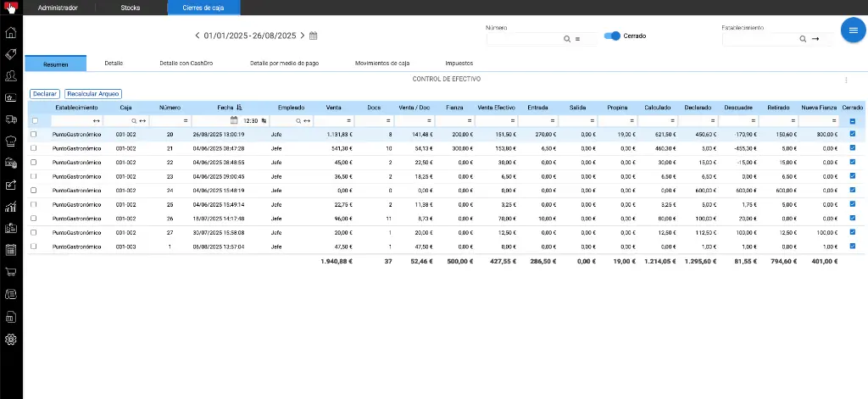
Task: Go to next date range with right chevron
Action: click(303, 36)
